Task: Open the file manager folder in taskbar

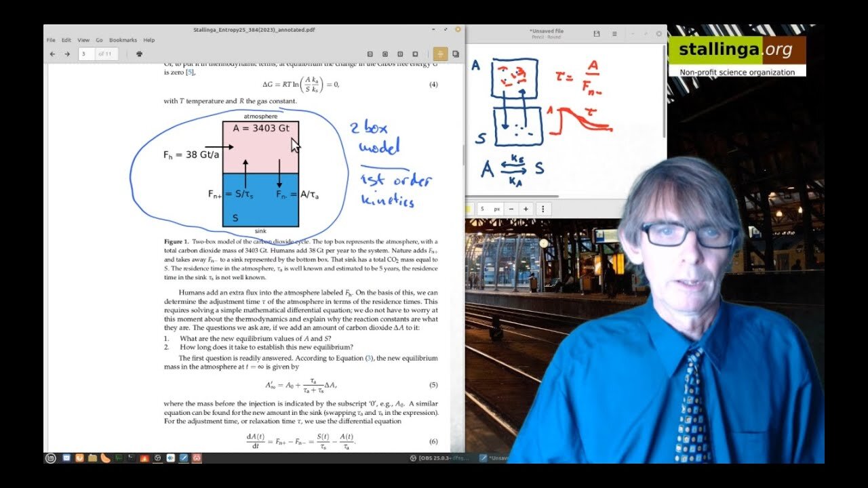Action: (92, 458)
